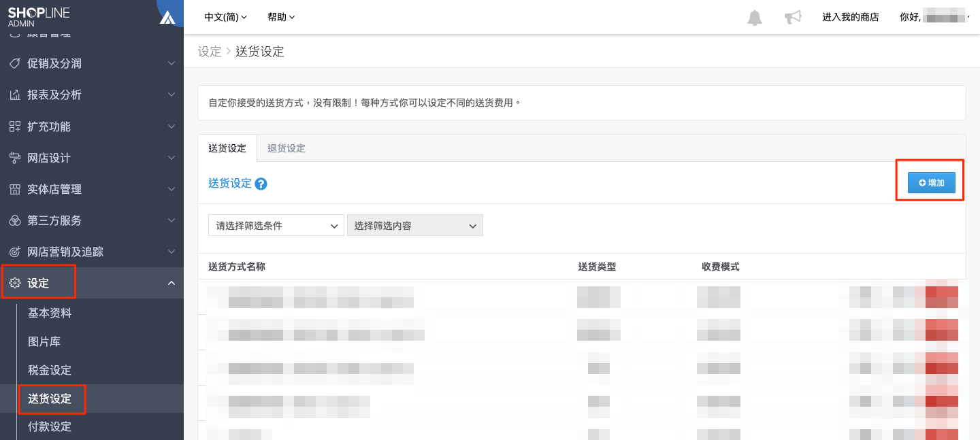Click 进入我的商店 link
Image resolution: width=980 pixels, height=440 pixels.
coord(851,17)
